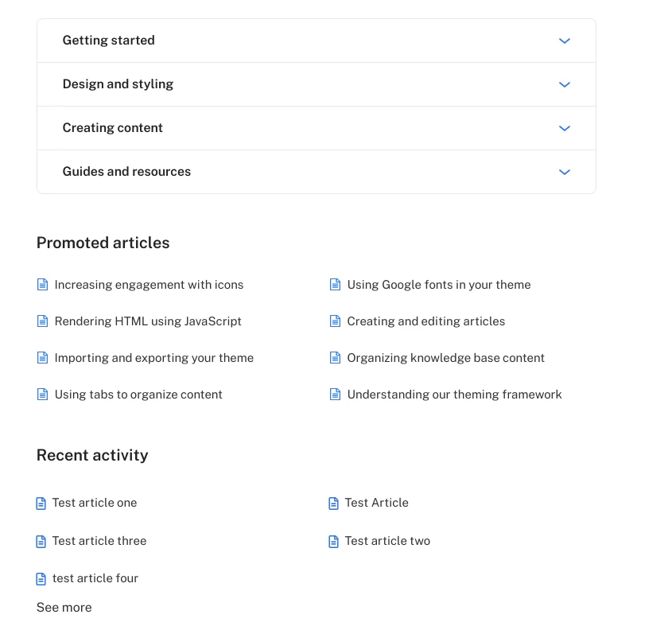The image size is (672, 626).
Task: Click document icon beside Increasing engagement with icons
Action: pyautogui.click(x=42, y=285)
